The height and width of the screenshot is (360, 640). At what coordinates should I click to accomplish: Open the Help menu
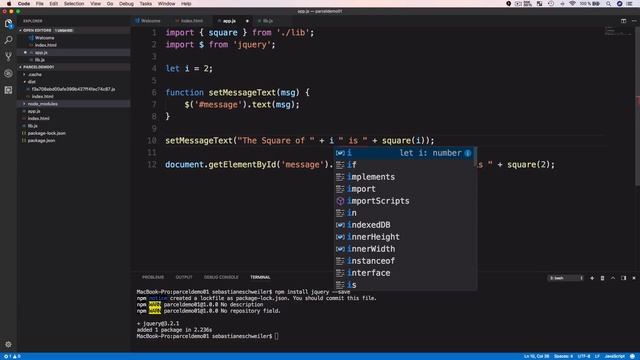186,4
